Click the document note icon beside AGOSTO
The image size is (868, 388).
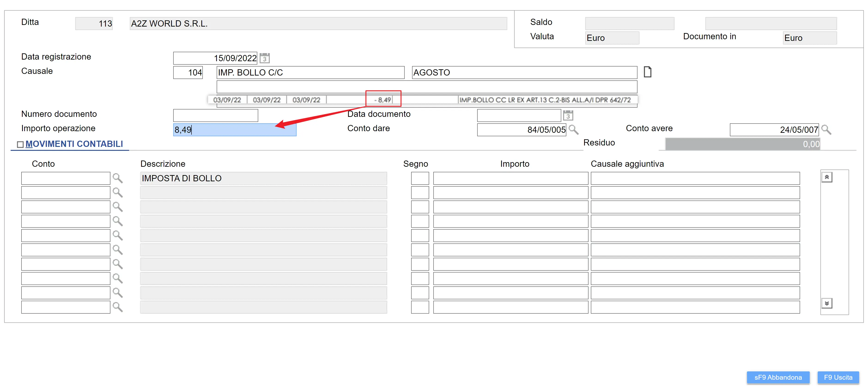[x=647, y=72]
